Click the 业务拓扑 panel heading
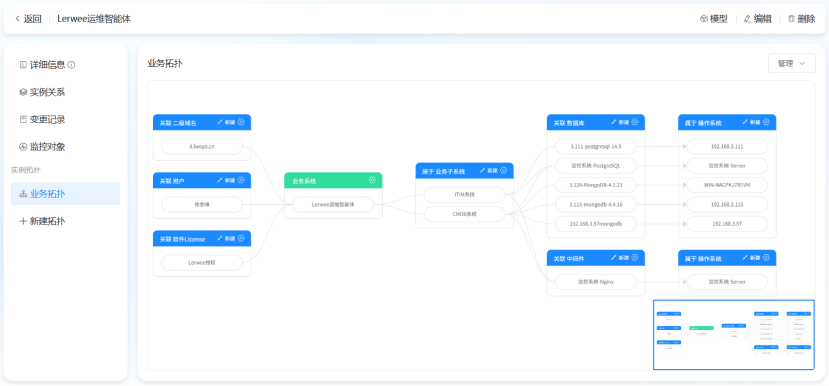829x386 pixels. pos(165,64)
